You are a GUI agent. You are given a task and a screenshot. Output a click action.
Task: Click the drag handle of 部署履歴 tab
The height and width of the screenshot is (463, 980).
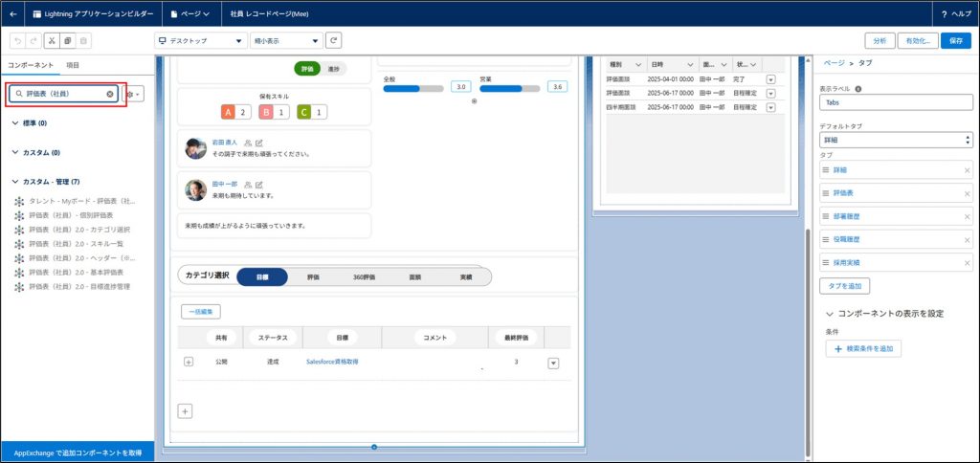coord(826,216)
